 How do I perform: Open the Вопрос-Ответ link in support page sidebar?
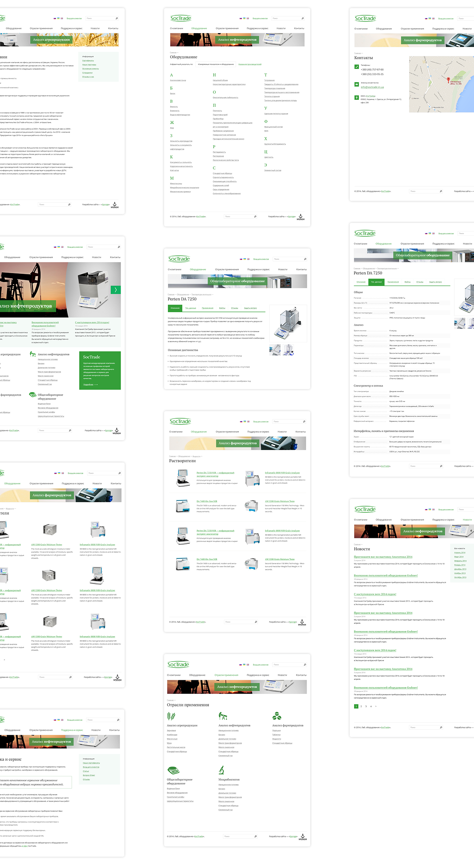pos(89,775)
